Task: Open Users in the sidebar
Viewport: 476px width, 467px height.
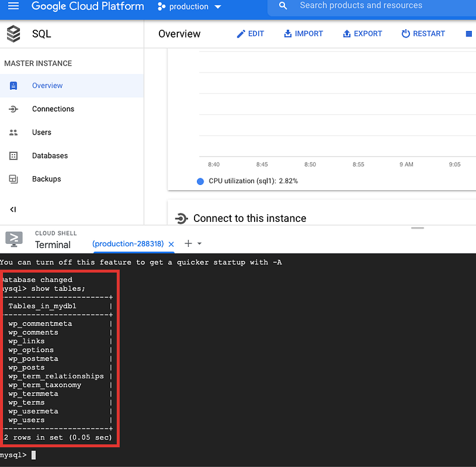Action: pos(71,132)
